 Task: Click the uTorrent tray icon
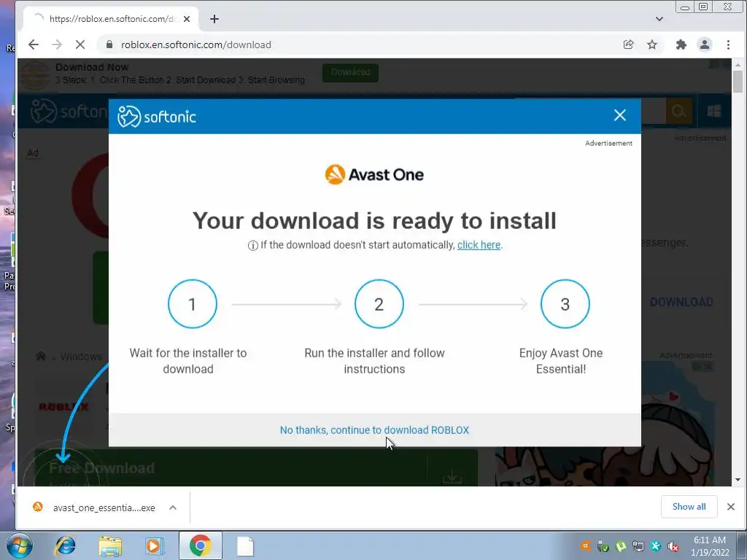[621, 547]
